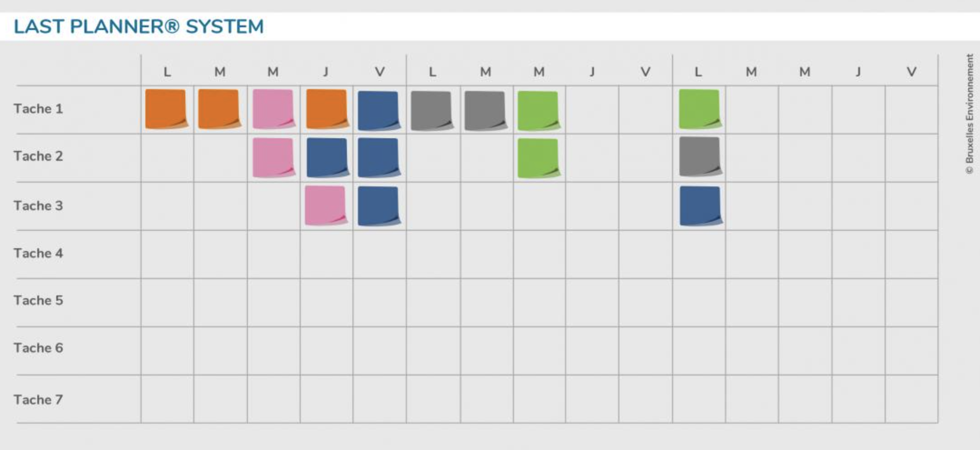Click the blue sticky note in Tache 1 row

[378, 110]
